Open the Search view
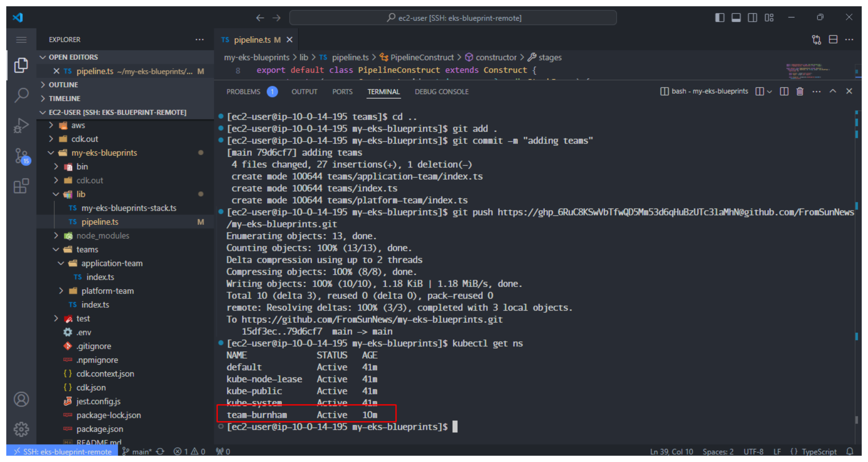 pyautogui.click(x=21, y=95)
